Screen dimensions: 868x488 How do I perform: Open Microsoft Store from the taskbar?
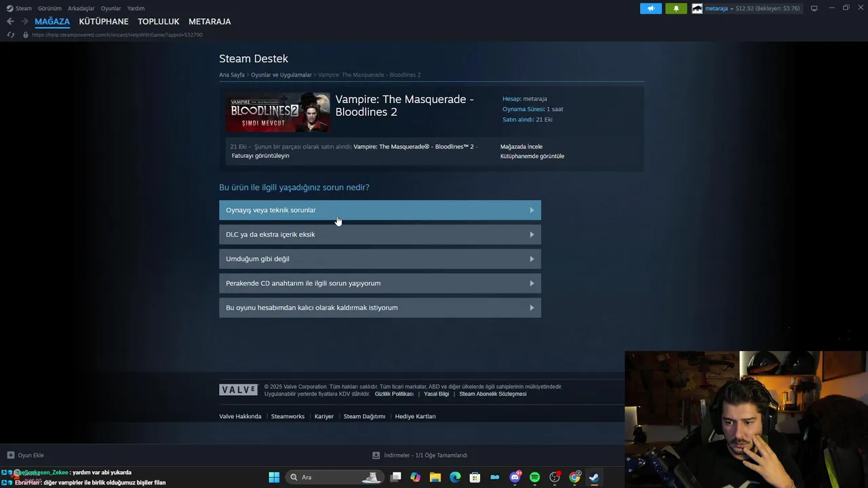475,477
